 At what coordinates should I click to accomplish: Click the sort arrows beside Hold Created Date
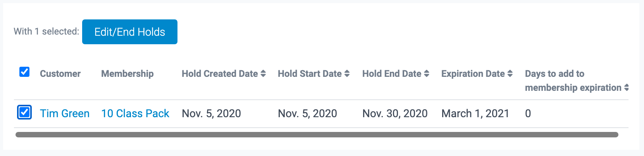tap(263, 74)
